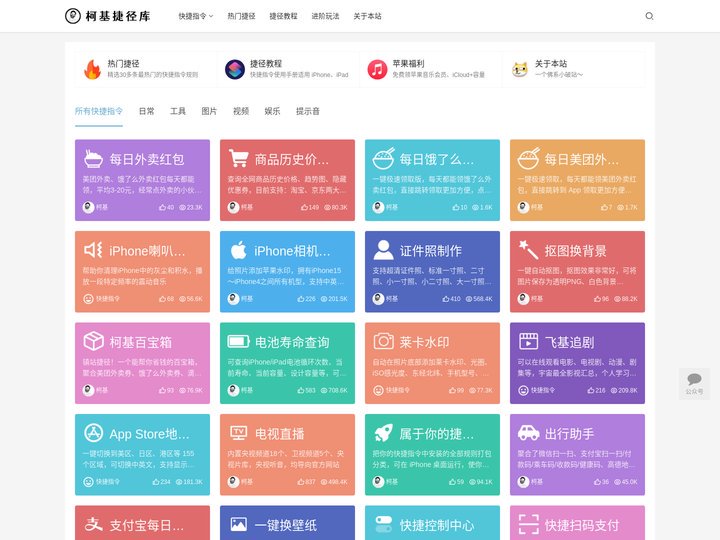The height and width of the screenshot is (540, 720).
Task: Click the thumbs-up icon on 证件照制作 card
Action: point(446,299)
